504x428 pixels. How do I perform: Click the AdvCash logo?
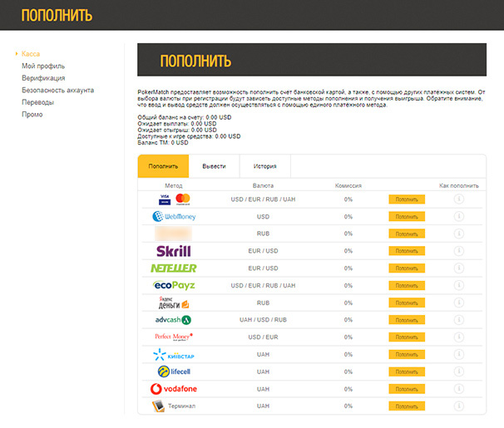174,320
